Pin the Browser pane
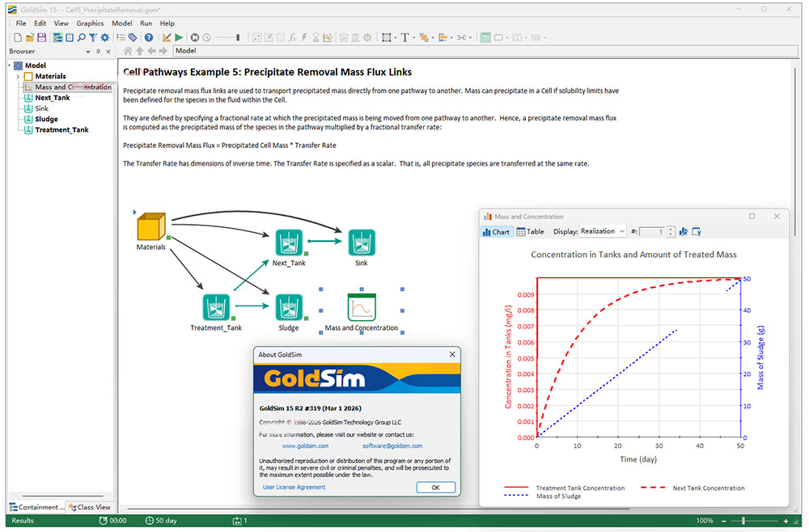This screenshot has width=809, height=532. click(98, 52)
